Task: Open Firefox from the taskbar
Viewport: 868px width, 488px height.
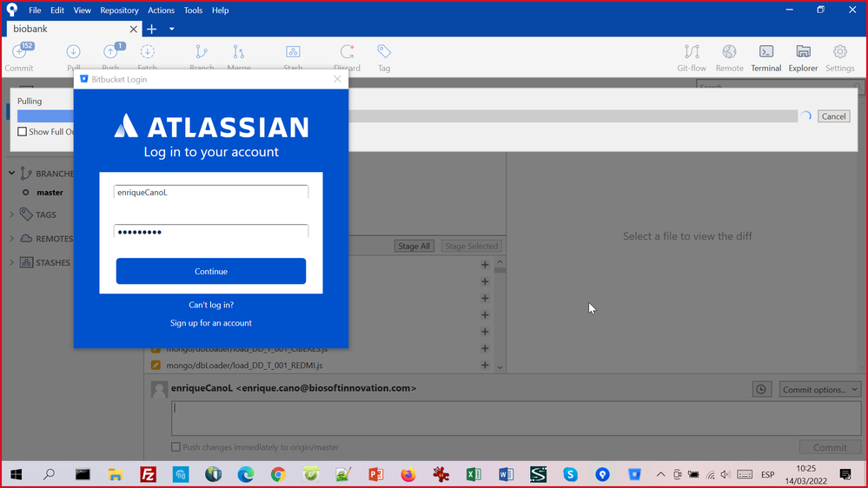Action: point(408,474)
